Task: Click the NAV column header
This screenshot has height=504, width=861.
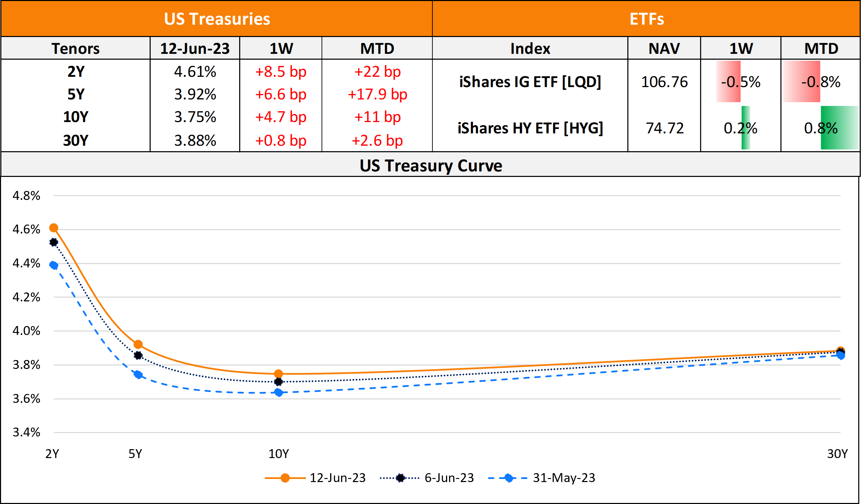Action: (664, 48)
